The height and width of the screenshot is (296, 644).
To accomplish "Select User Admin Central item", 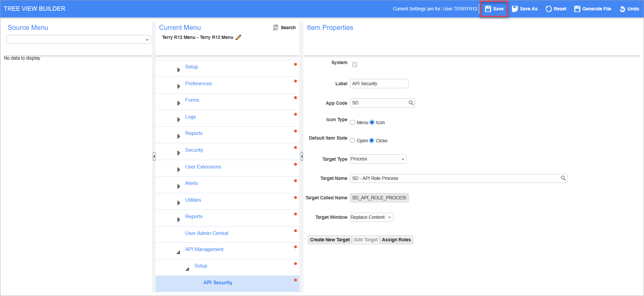I will [x=207, y=233].
